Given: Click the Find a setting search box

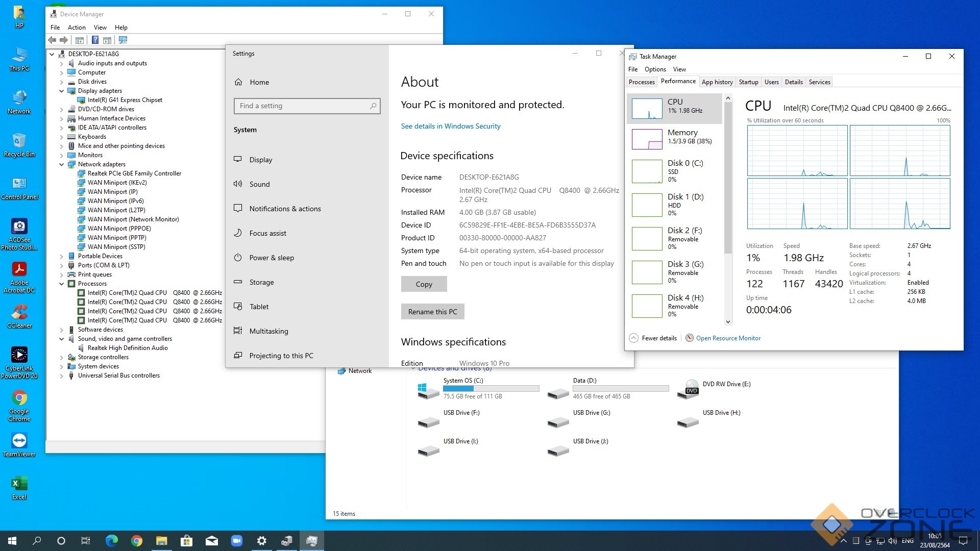Looking at the screenshot, I should pyautogui.click(x=306, y=106).
